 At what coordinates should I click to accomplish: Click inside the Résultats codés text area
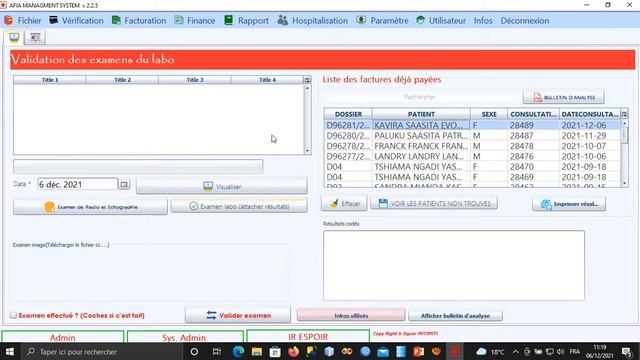(454, 265)
